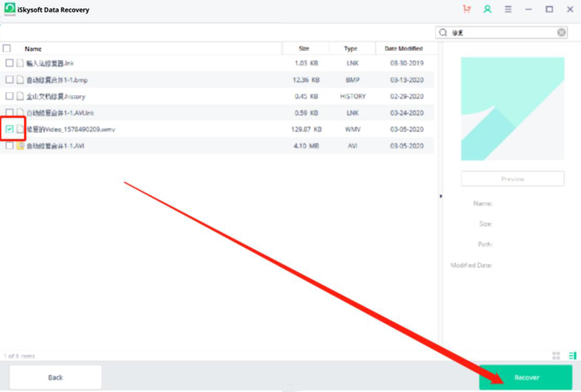
Task: Click the BMP type cell
Action: [x=353, y=80]
